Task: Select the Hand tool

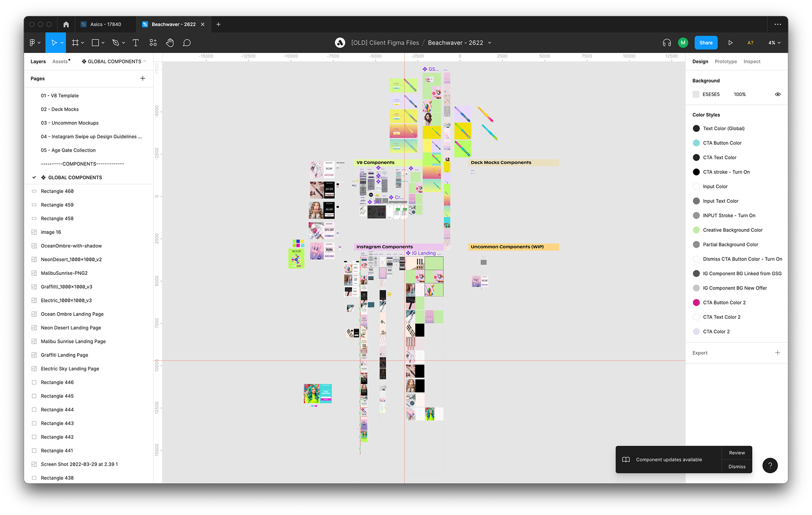Action: pyautogui.click(x=170, y=43)
